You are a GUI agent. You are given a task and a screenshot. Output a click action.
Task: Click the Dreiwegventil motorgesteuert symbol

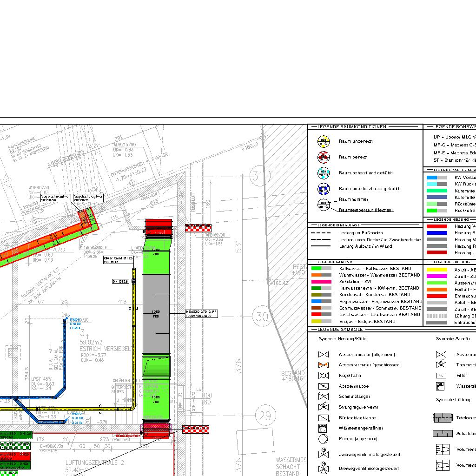[x=324, y=469]
